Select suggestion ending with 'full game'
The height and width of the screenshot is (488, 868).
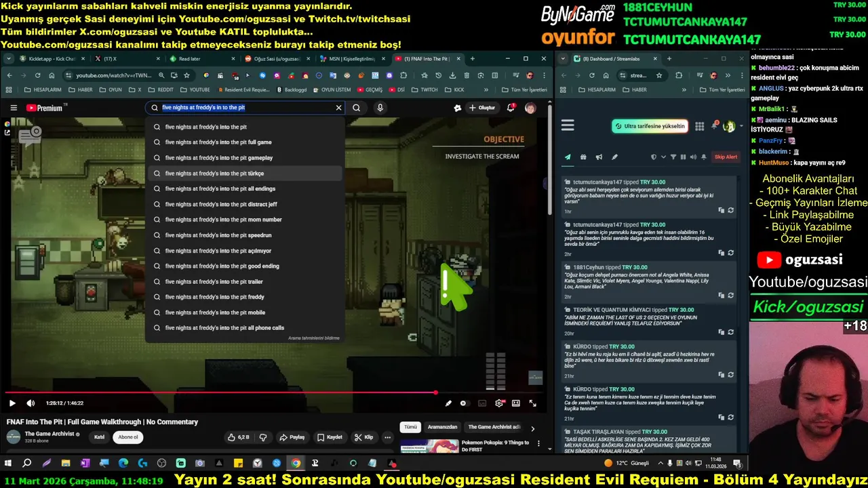(244, 142)
